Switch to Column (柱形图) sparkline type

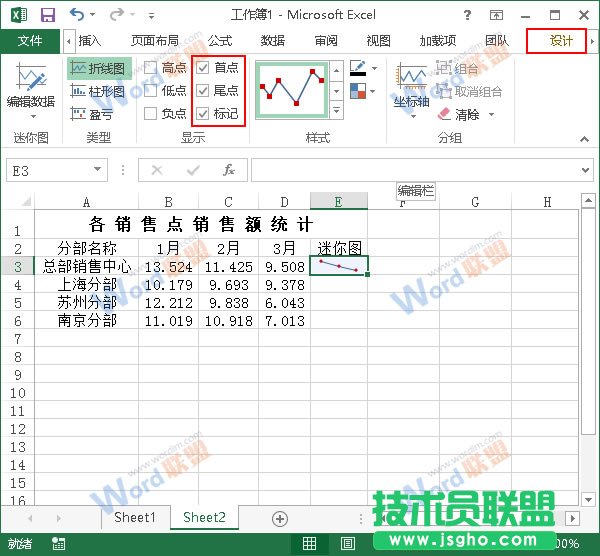tap(99, 91)
